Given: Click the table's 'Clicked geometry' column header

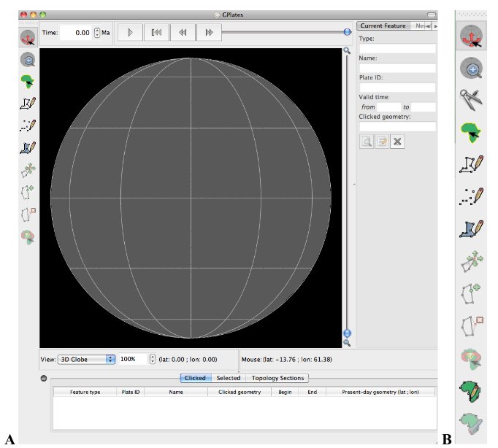Looking at the screenshot, I should coord(240,392).
